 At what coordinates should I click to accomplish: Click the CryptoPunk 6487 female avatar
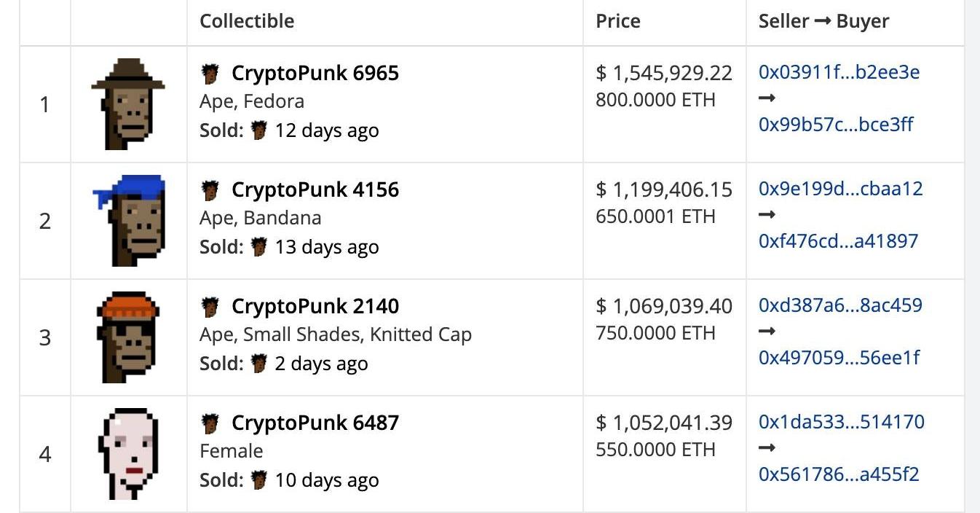(128, 453)
